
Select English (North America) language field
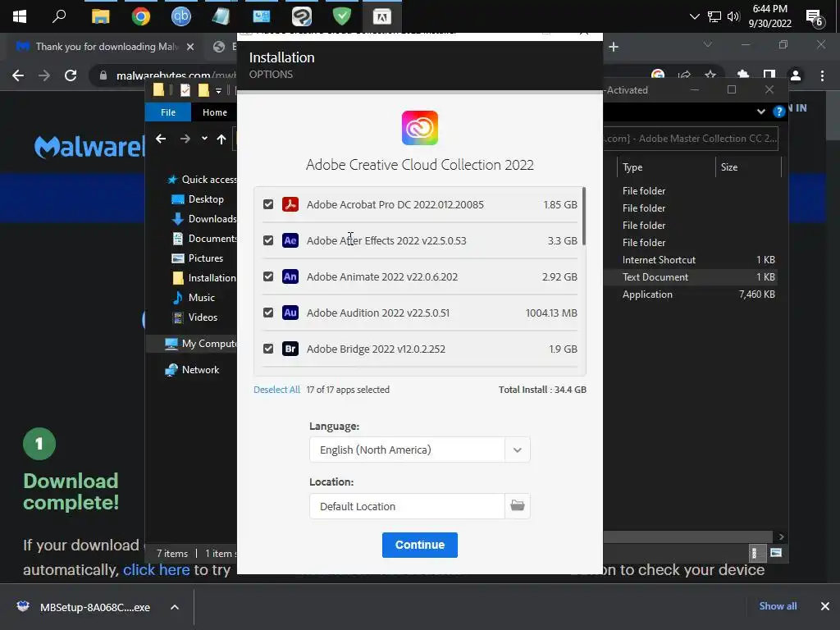(407, 450)
